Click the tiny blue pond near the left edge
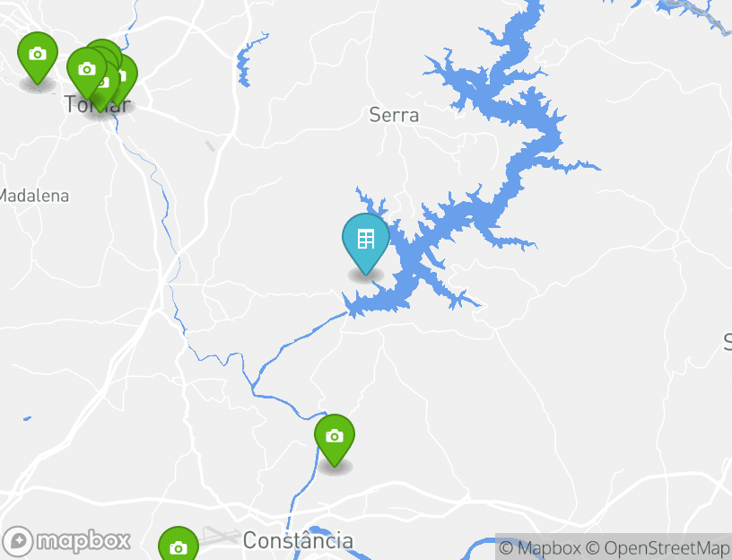 click(27, 418)
